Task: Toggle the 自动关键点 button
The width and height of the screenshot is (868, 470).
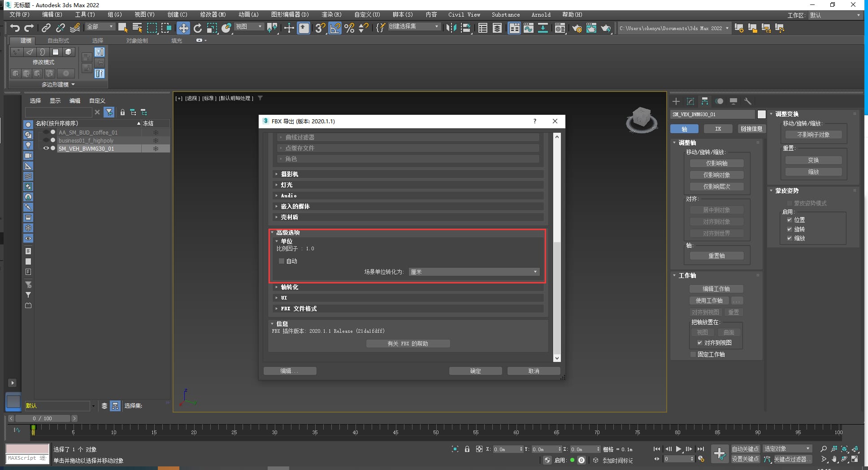Action: click(x=746, y=449)
